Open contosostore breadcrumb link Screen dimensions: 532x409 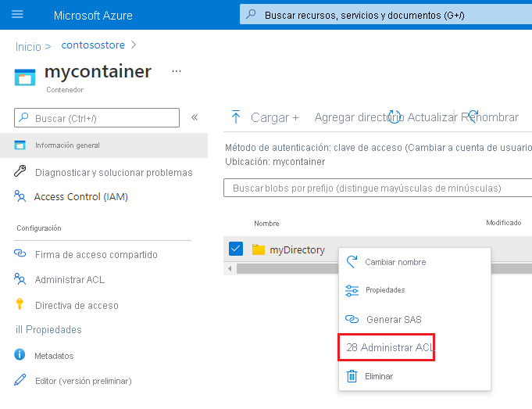(x=93, y=45)
